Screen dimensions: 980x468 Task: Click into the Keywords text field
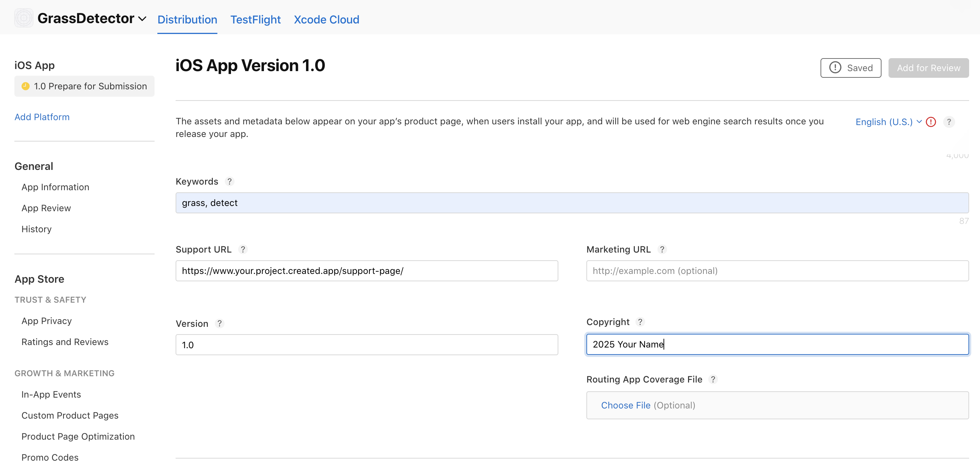(572, 203)
